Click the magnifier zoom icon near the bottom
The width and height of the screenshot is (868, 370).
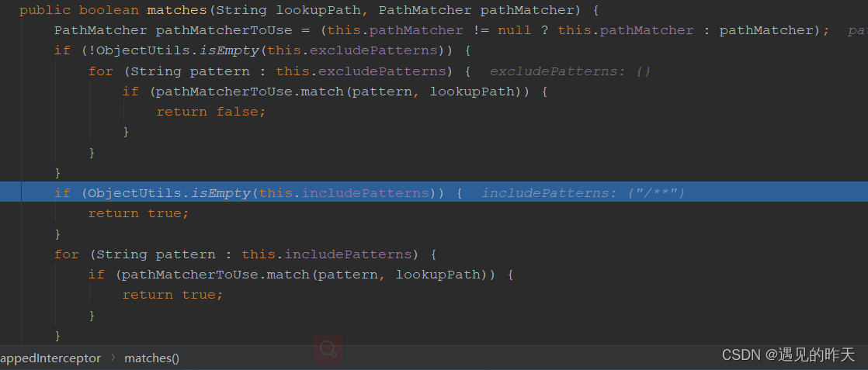click(x=328, y=349)
